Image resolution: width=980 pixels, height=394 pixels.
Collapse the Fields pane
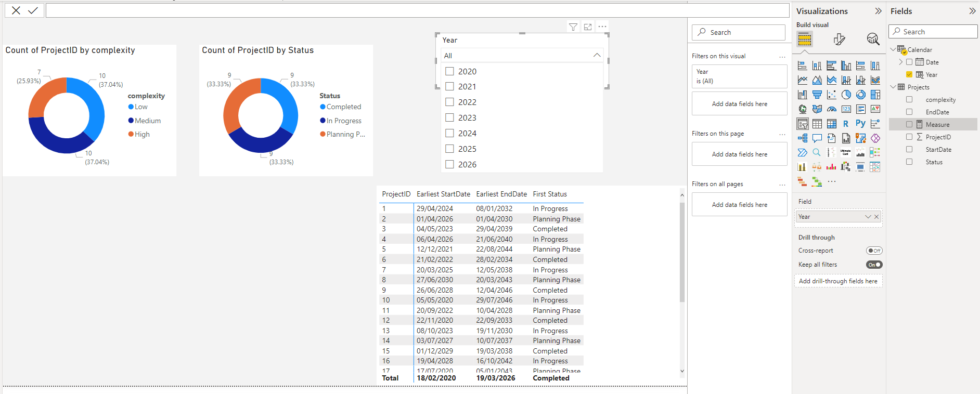[x=972, y=11]
